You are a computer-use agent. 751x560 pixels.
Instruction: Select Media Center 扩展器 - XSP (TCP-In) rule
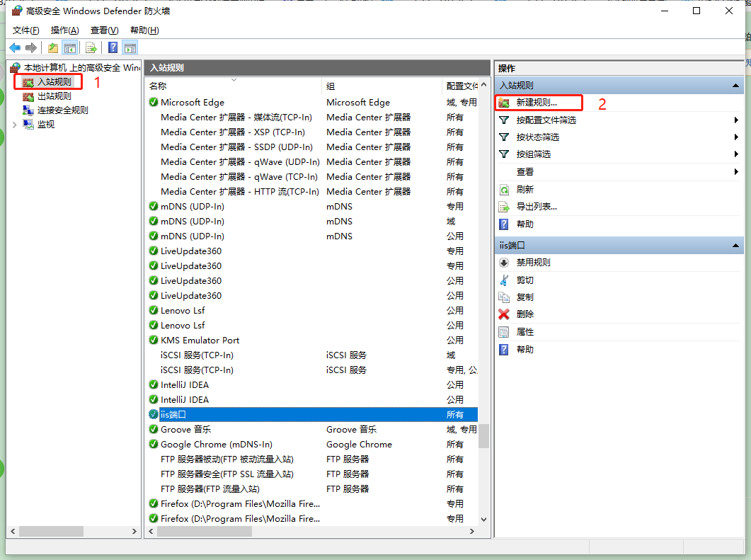tap(312, 132)
